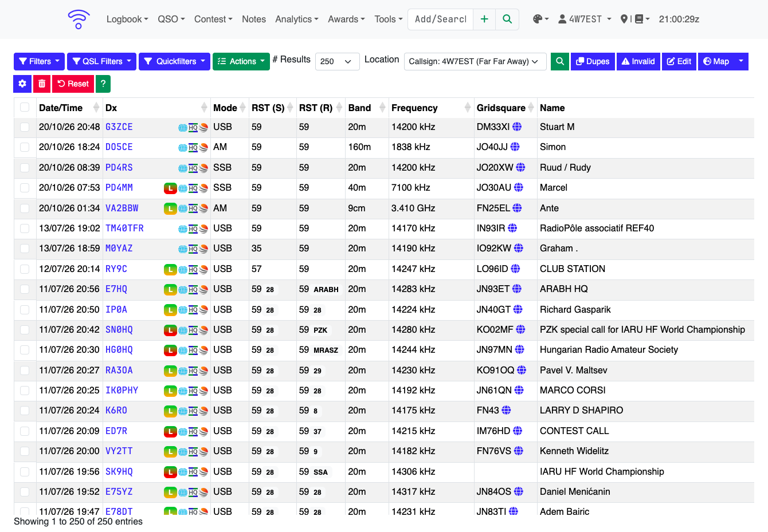Open the Analytics menu
Image resolution: width=768 pixels, height=532 pixels.
pos(296,19)
